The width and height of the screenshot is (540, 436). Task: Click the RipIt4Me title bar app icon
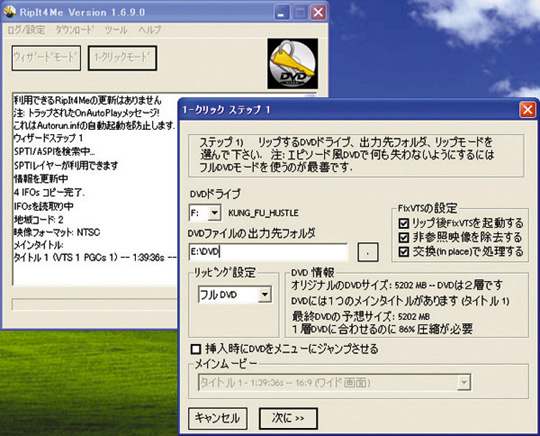[10, 11]
